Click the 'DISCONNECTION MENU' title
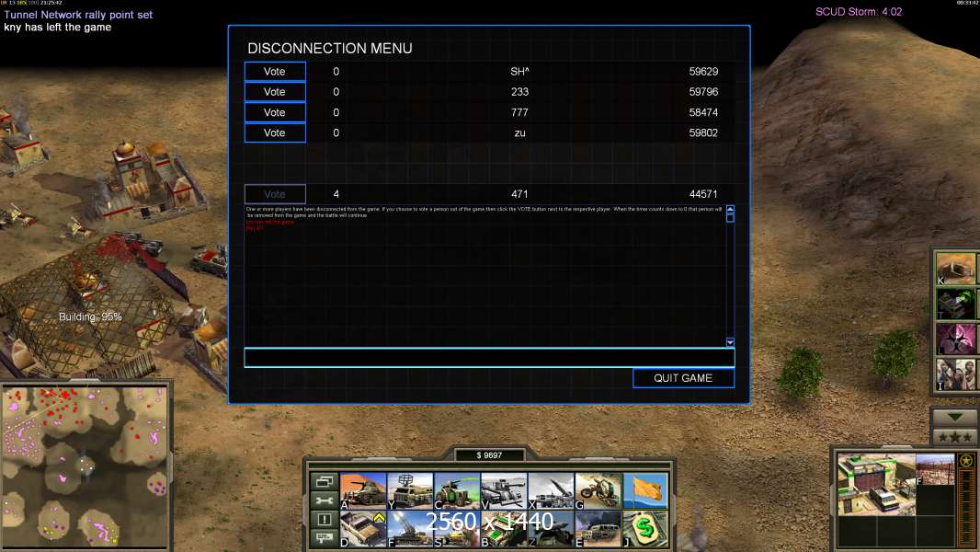 [x=330, y=48]
